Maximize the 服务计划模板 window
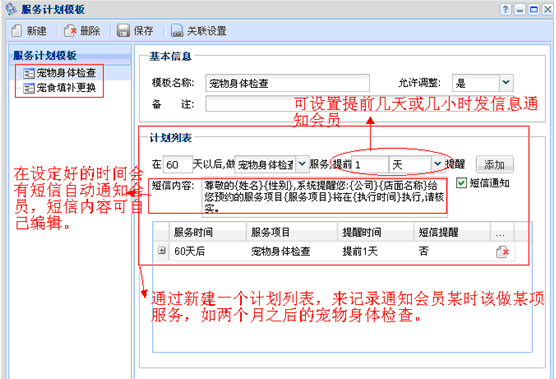The width and height of the screenshot is (556, 379). (x=534, y=10)
